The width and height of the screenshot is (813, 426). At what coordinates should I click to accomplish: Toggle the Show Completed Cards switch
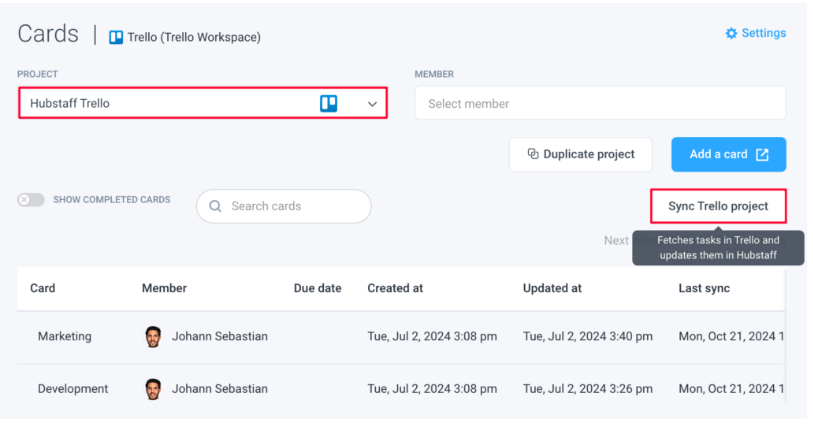pyautogui.click(x=31, y=200)
